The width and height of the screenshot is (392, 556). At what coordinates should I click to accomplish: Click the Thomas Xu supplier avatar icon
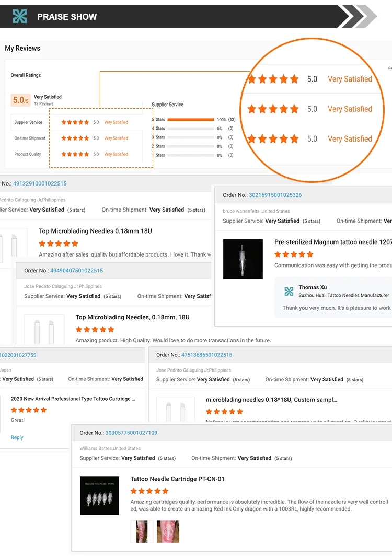[x=289, y=291]
